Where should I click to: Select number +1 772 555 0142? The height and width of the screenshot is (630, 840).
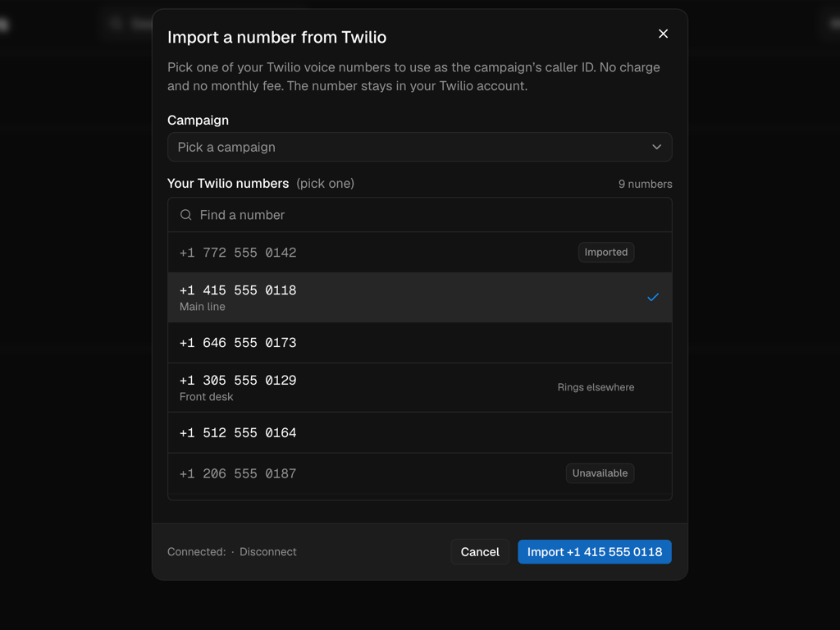[419, 253]
